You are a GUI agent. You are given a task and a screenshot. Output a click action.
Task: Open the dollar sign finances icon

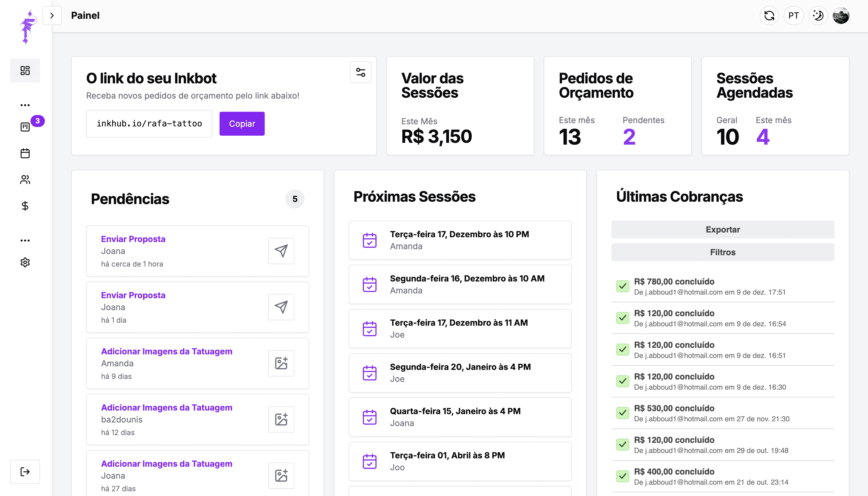point(25,206)
